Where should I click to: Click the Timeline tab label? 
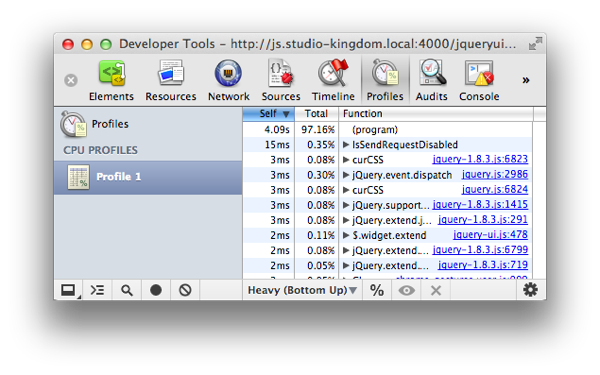pyautogui.click(x=333, y=96)
